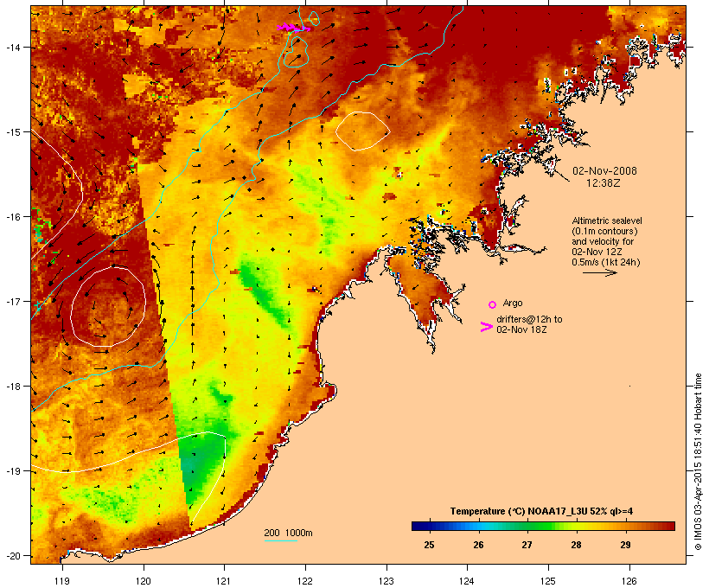
Task: Click the longitude label 121
Action: pyautogui.click(x=224, y=581)
